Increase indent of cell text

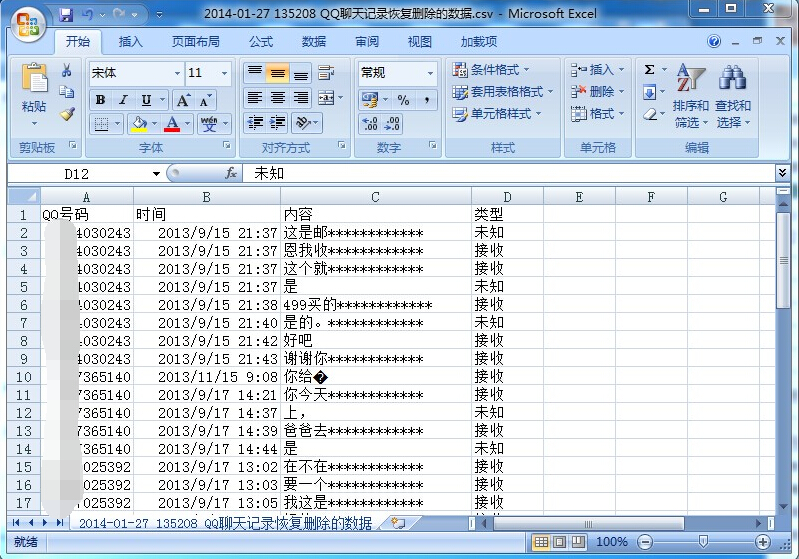pos(278,122)
